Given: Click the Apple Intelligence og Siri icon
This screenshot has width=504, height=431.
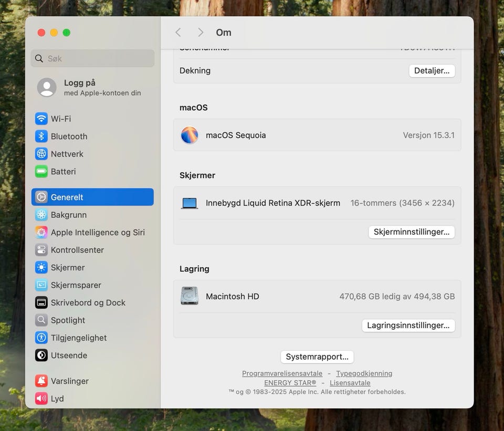Looking at the screenshot, I should point(41,233).
